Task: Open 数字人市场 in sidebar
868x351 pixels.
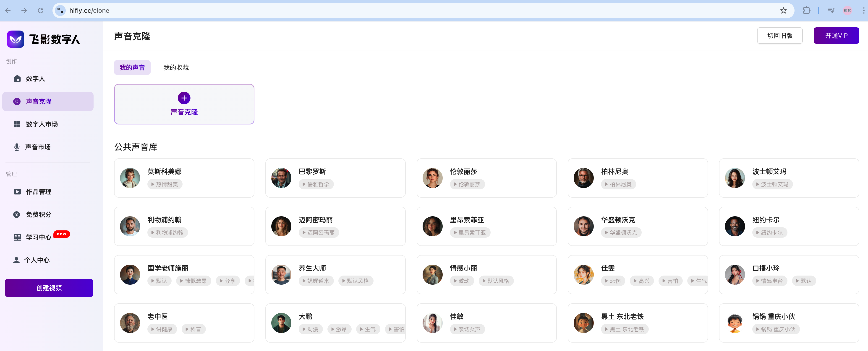Action: [x=42, y=124]
